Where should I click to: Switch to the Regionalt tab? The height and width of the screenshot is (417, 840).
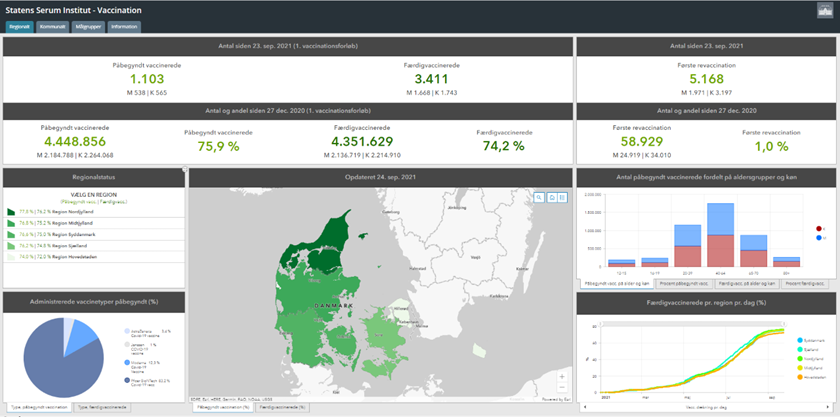pyautogui.click(x=20, y=27)
